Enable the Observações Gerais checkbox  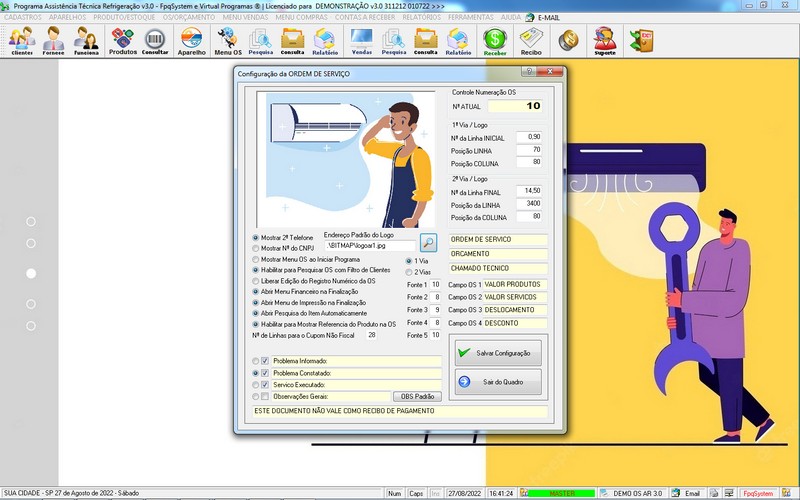coord(266,397)
